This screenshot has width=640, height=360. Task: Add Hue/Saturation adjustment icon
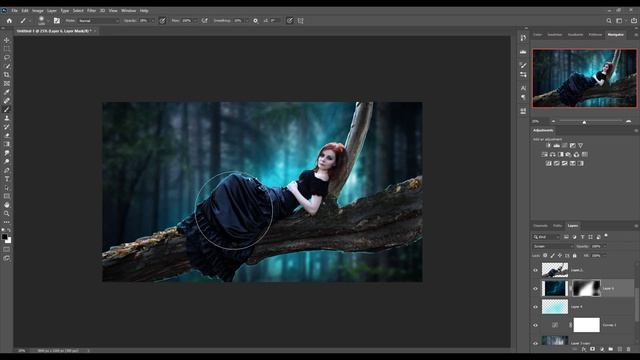click(x=544, y=154)
